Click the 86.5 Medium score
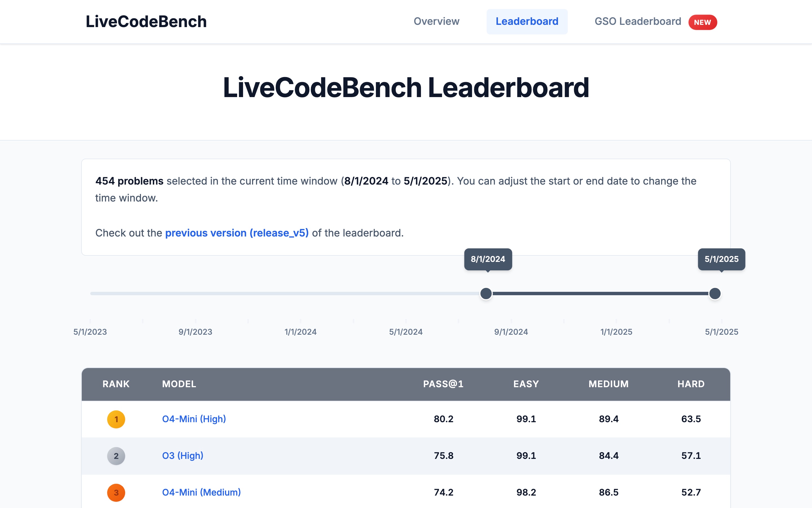The image size is (812, 508). click(x=609, y=492)
